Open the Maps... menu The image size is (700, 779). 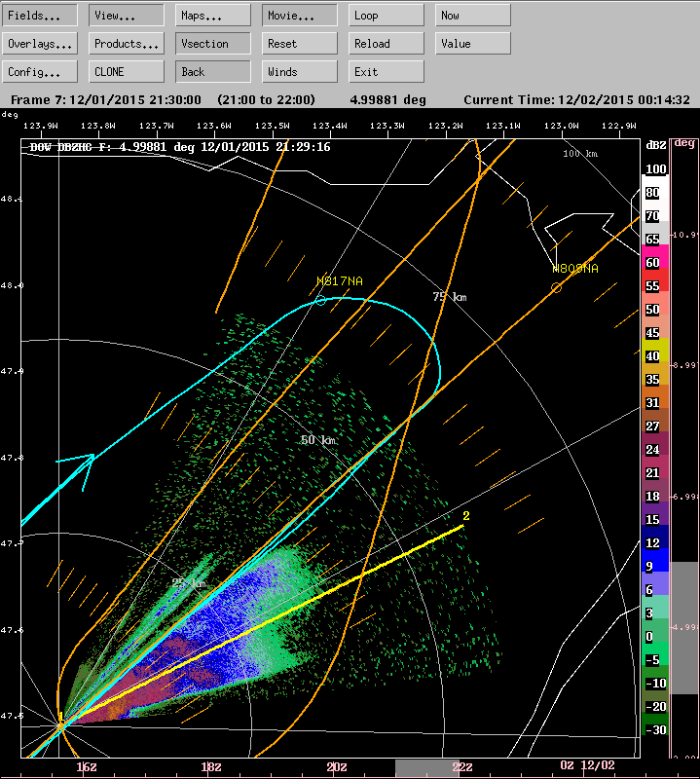213,16
